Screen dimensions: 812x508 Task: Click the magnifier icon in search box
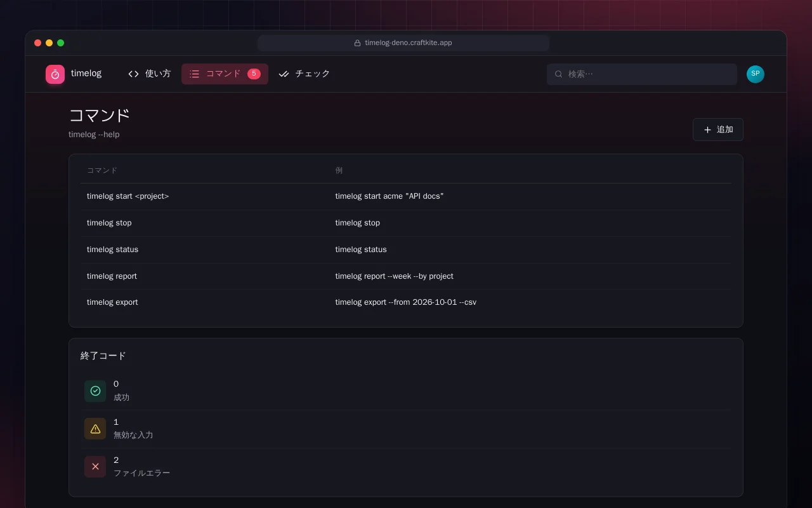pyautogui.click(x=559, y=74)
